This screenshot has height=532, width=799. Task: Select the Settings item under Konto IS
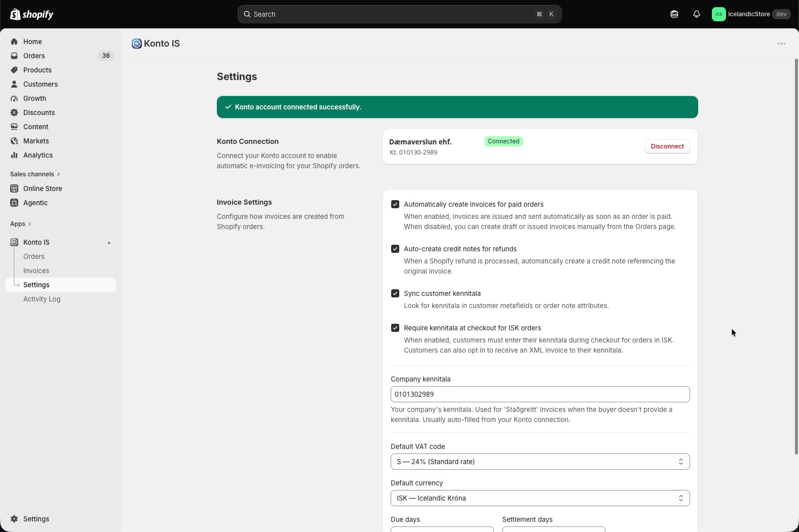pyautogui.click(x=60, y=285)
